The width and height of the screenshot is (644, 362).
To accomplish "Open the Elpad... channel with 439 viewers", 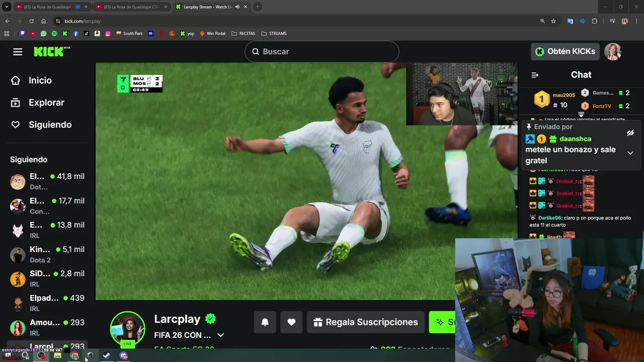I will click(48, 303).
